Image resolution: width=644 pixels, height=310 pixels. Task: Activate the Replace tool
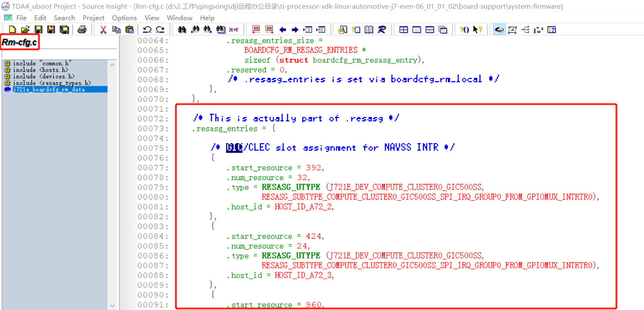point(234,29)
